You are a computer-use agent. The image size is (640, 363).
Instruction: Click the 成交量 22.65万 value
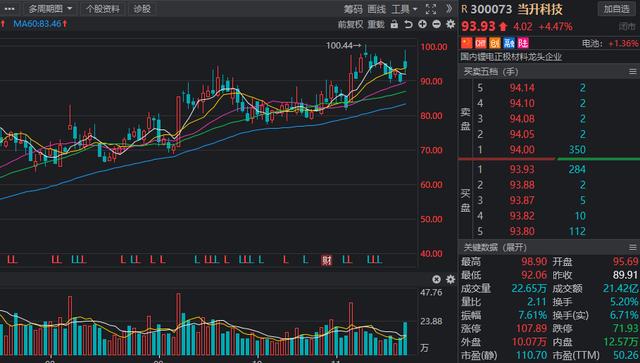pos(529,289)
